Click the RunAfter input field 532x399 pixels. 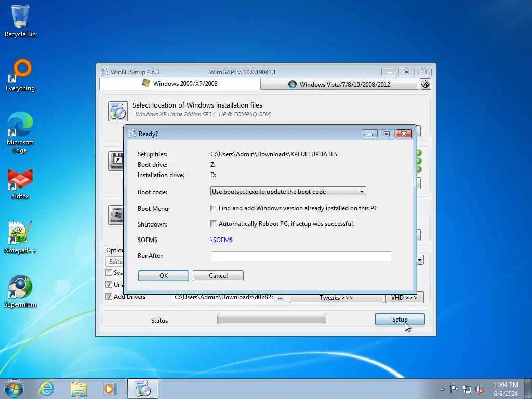click(x=301, y=256)
